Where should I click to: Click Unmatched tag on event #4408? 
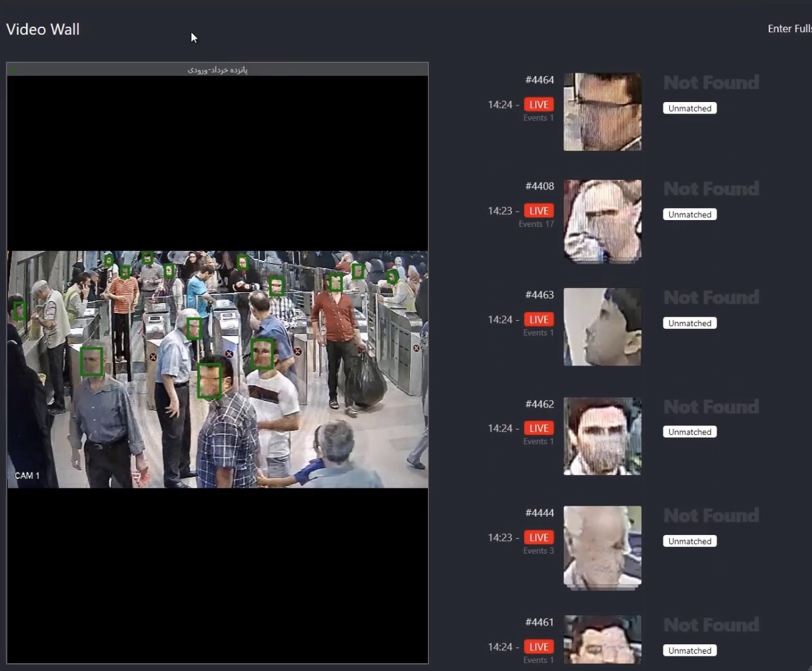pos(689,215)
